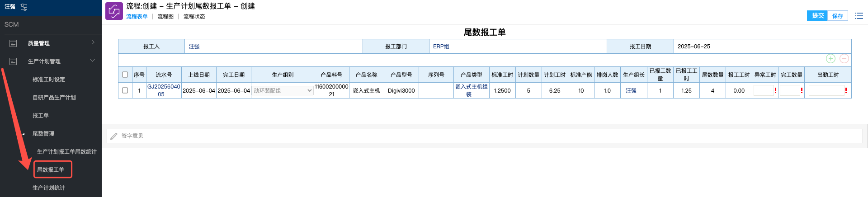
Task: Toggle the select-all checkbox in table header
Action: coord(125,75)
